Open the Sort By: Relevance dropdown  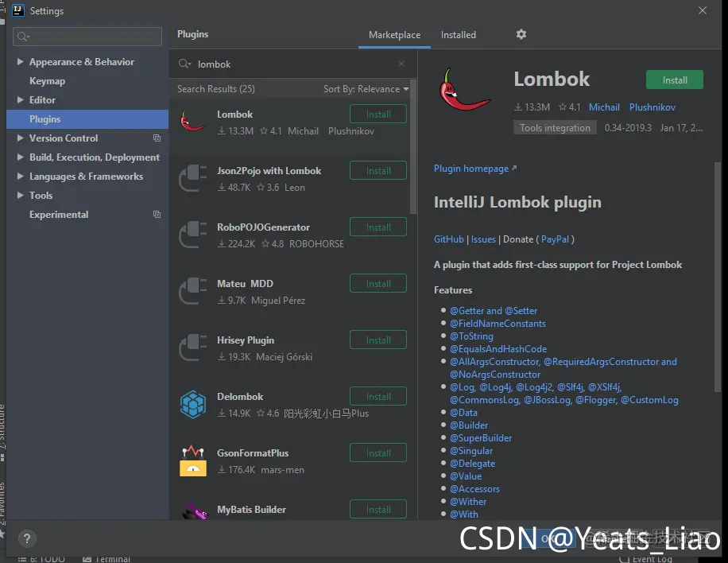pyautogui.click(x=366, y=89)
